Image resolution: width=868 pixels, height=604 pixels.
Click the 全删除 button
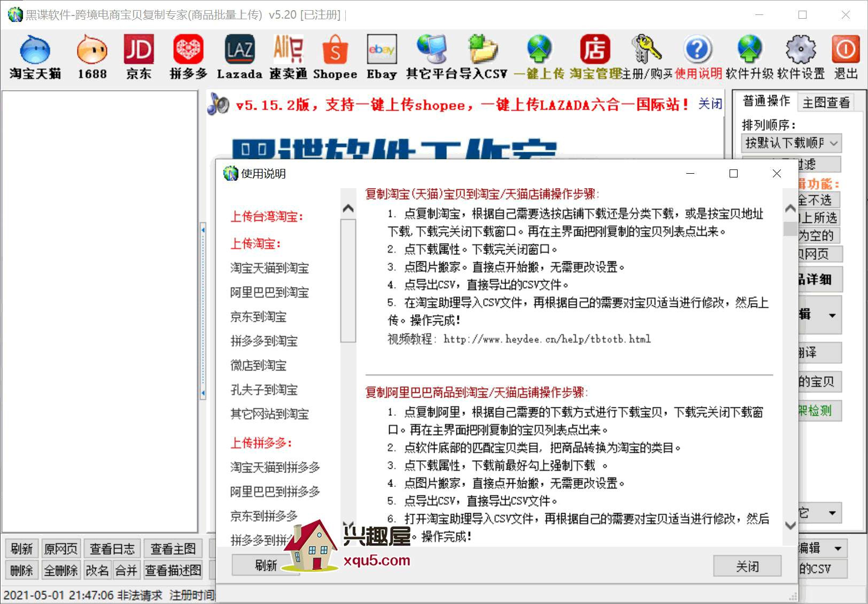(x=60, y=570)
